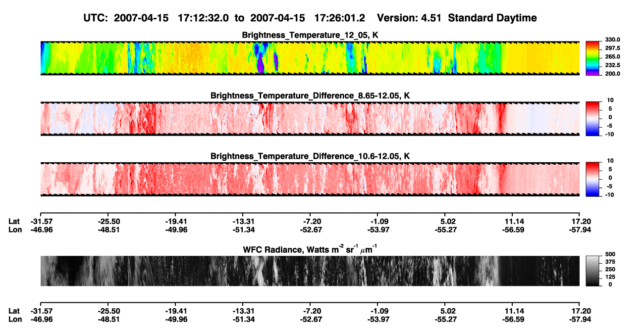Click the 10.6-12.05 difference image strip
Image resolution: width=644 pixels, height=330 pixels.
pos(310,179)
